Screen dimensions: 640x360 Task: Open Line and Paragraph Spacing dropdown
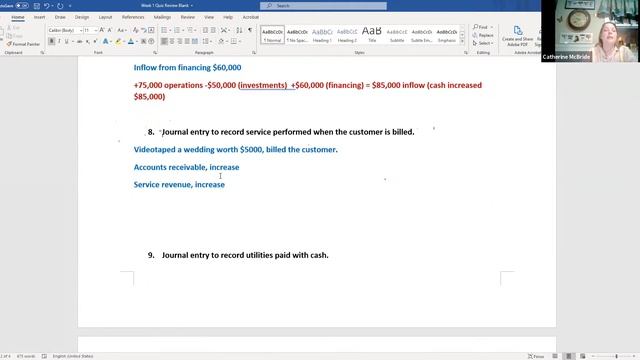206,41
